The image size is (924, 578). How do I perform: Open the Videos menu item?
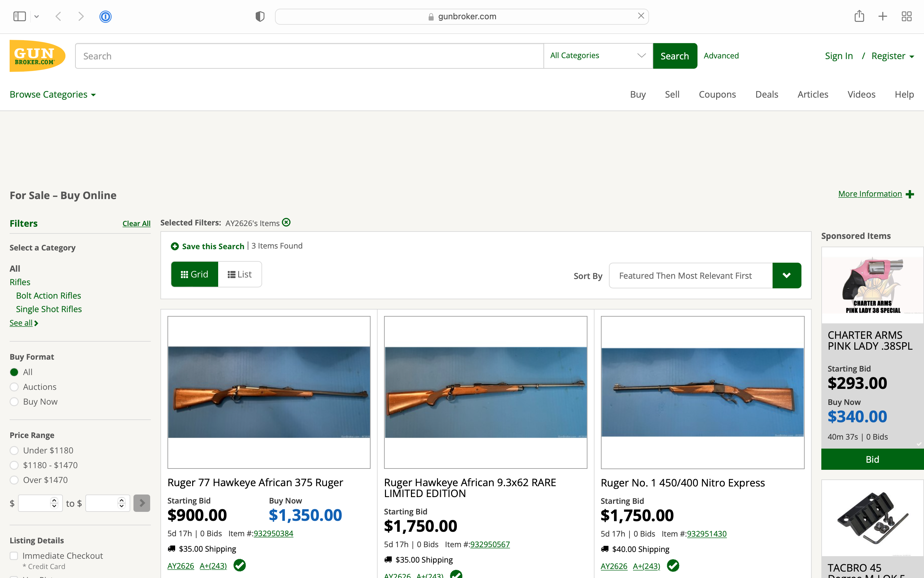click(x=861, y=94)
